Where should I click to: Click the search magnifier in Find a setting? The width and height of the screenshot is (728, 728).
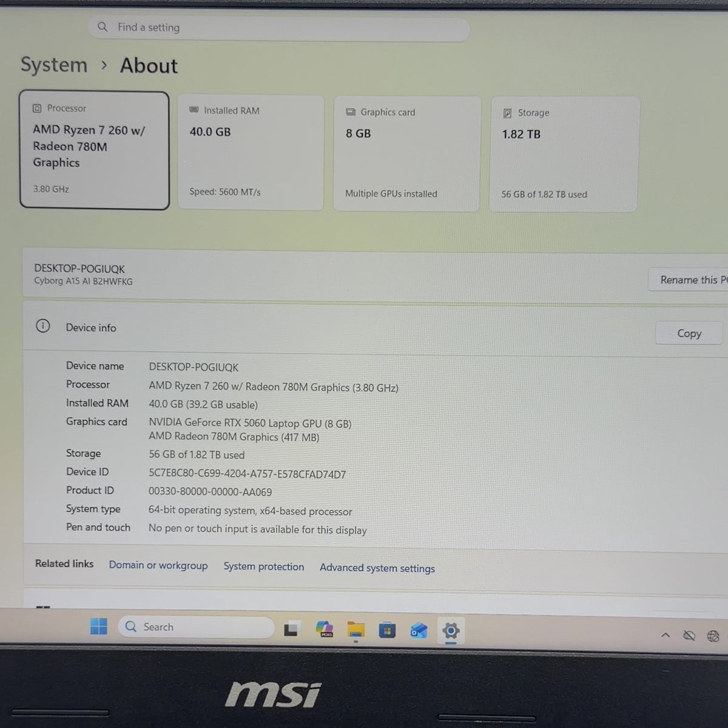103,27
